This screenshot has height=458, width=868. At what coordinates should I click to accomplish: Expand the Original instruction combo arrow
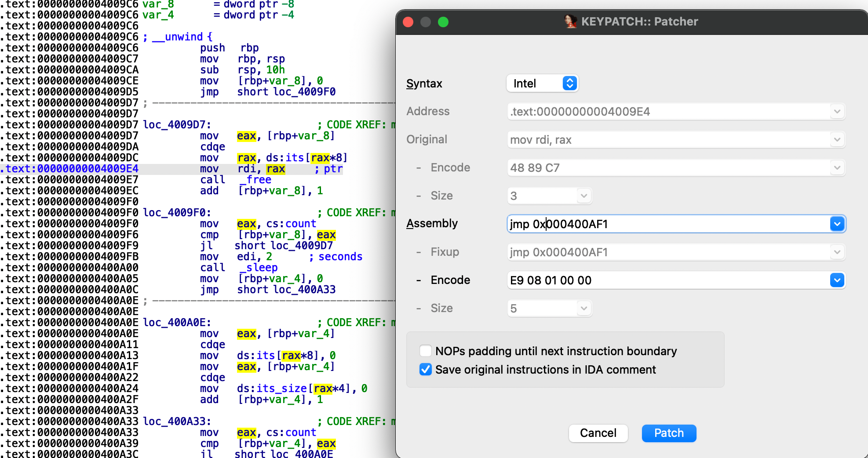click(837, 140)
